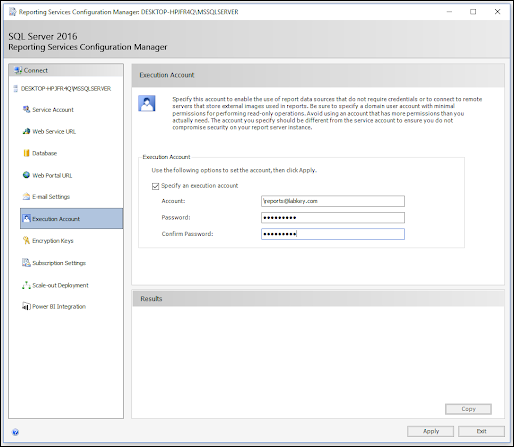
Task: Focus the Confirm Password field
Action: 333,234
